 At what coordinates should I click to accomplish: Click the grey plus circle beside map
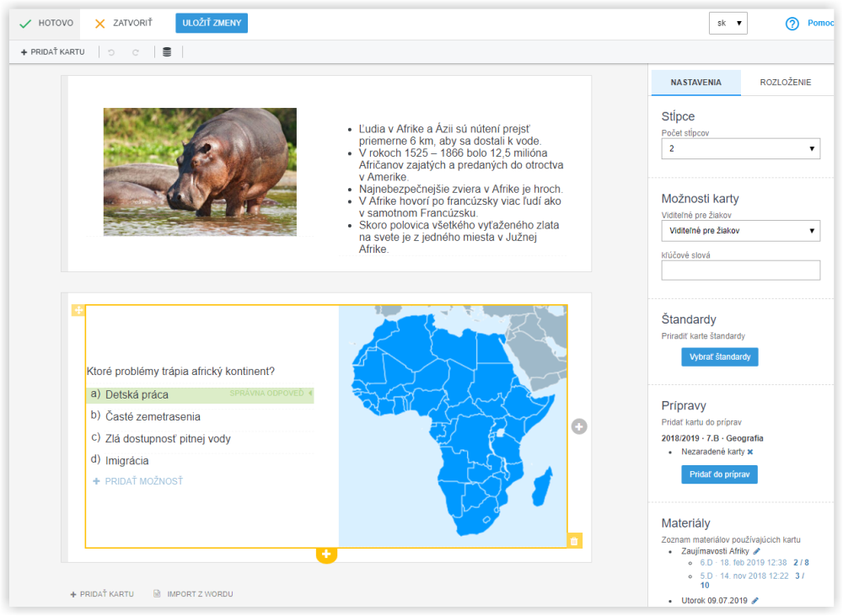579,426
